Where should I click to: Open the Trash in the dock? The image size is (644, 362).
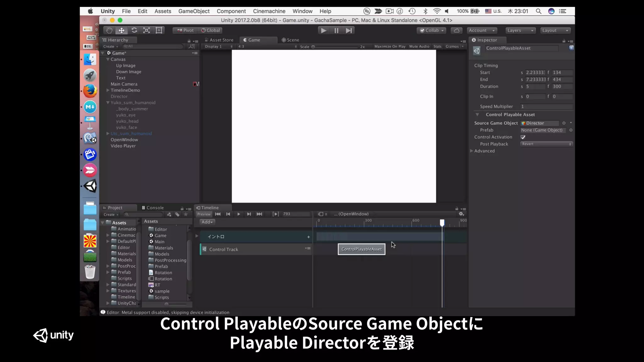(90, 272)
